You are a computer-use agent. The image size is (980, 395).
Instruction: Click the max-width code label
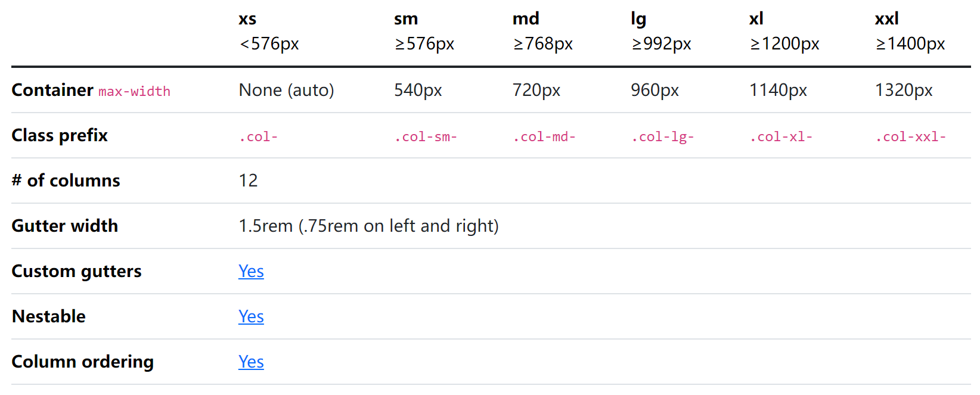pyautogui.click(x=134, y=92)
